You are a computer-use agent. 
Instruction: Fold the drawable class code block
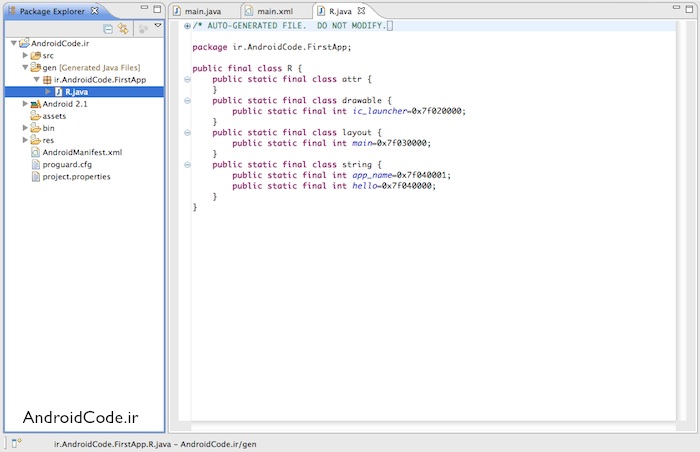pyautogui.click(x=187, y=101)
